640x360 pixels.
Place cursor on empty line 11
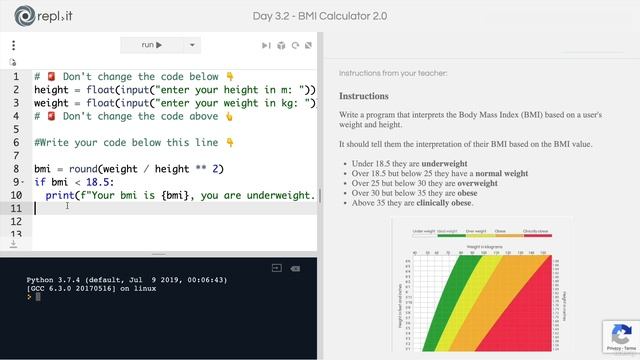point(176,208)
